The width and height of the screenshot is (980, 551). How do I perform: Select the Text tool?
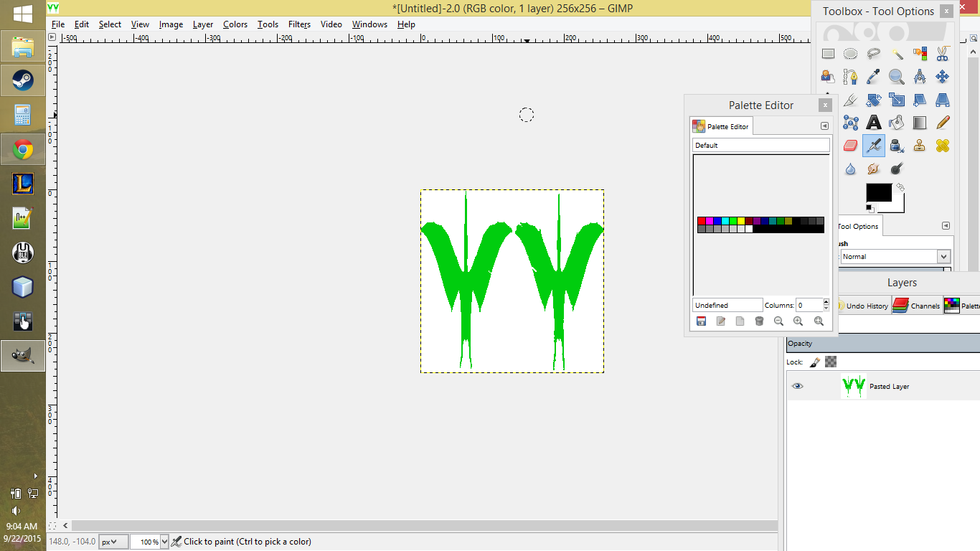pos(874,123)
